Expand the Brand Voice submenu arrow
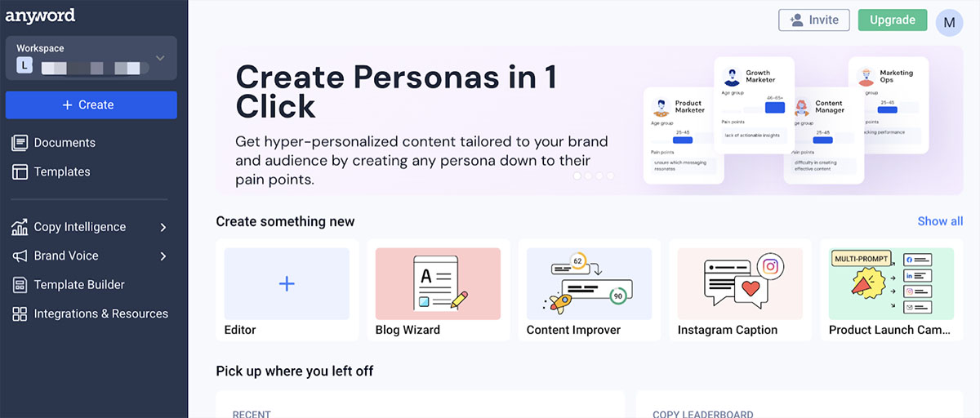 pyautogui.click(x=163, y=256)
